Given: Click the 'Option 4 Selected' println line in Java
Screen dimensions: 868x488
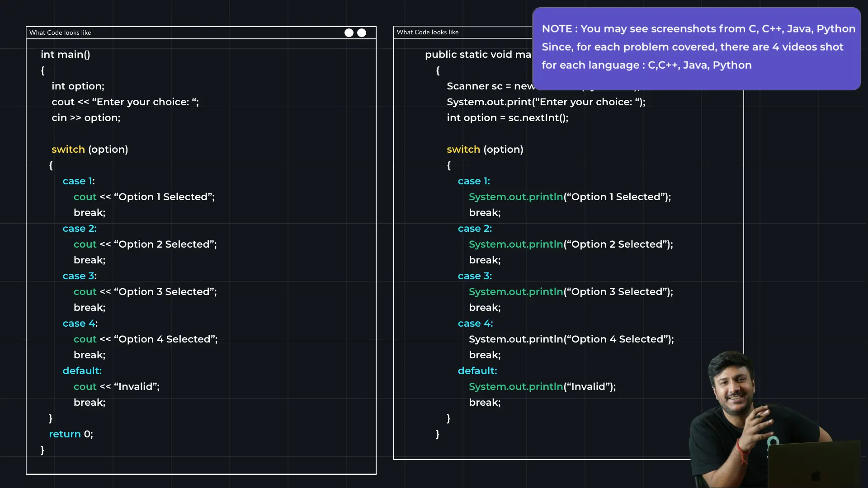Looking at the screenshot, I should click(x=571, y=339).
